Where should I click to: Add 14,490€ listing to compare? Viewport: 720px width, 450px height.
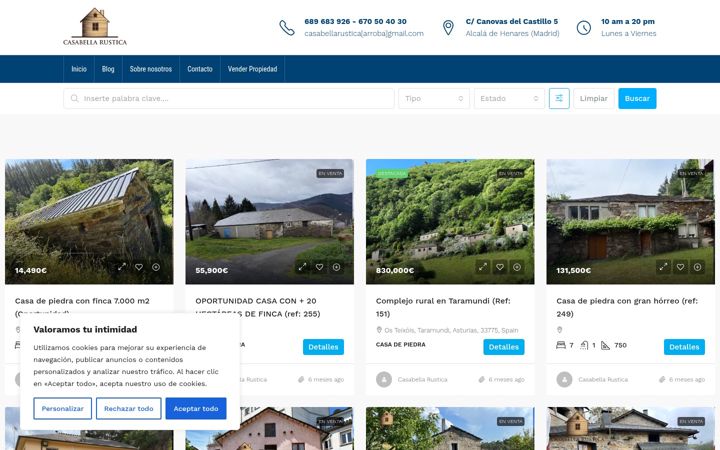(156, 267)
